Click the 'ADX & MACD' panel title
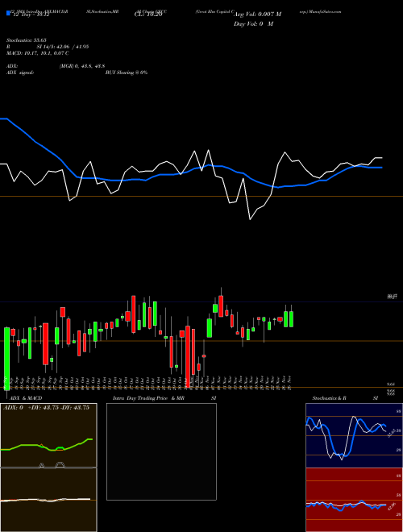 point(26,398)
